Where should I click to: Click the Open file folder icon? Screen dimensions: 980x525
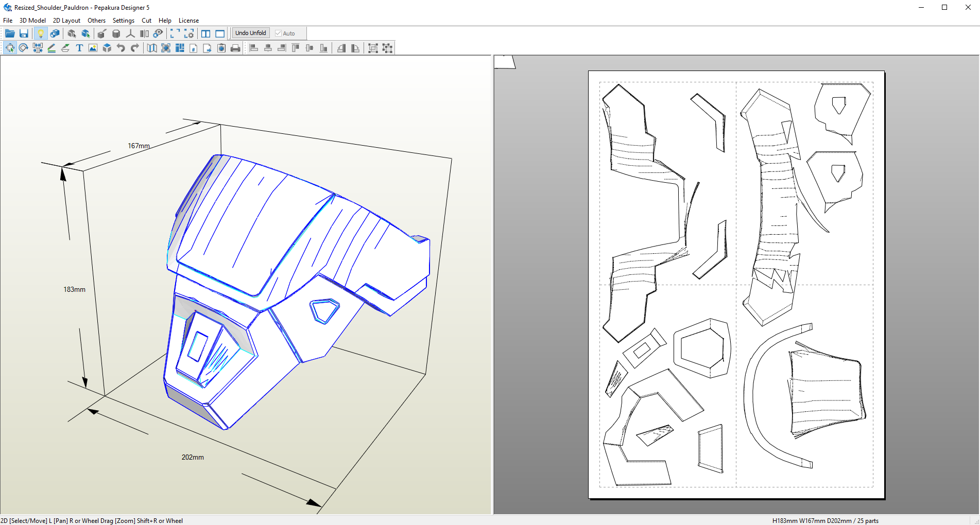10,33
